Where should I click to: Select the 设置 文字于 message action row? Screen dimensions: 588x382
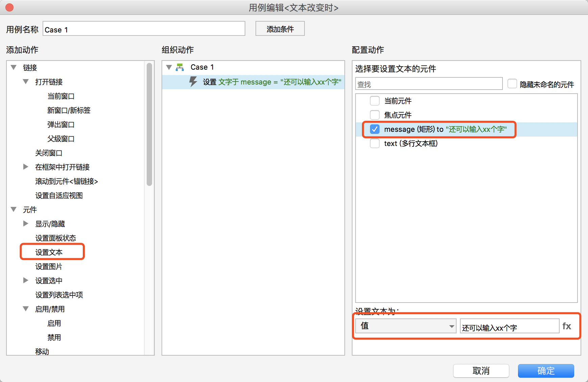(253, 82)
